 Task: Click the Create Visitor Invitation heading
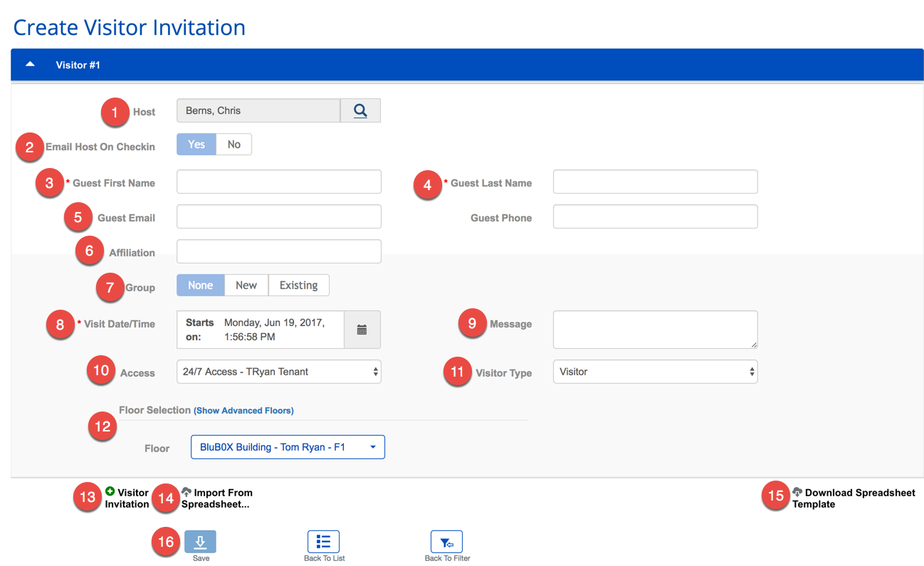(x=129, y=27)
